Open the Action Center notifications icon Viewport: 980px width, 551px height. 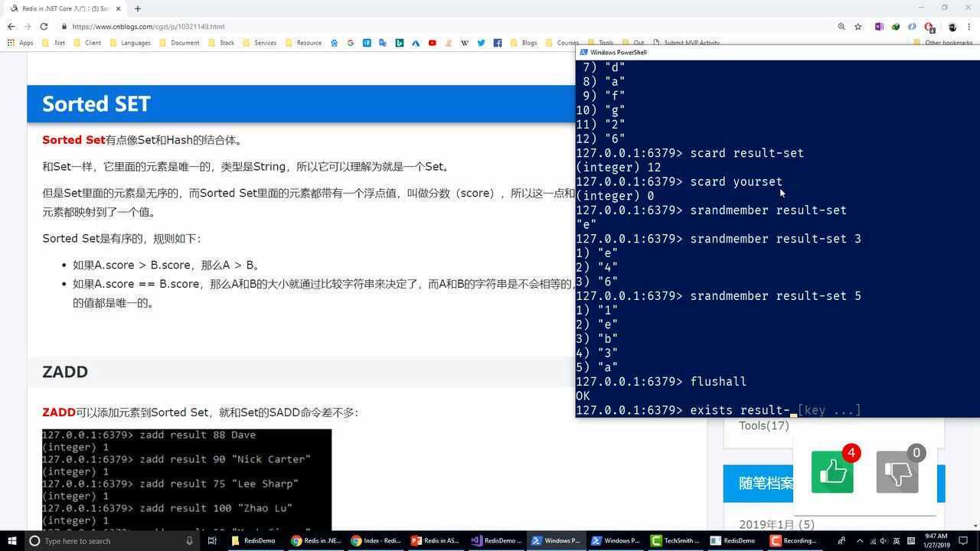pyautogui.click(x=963, y=540)
